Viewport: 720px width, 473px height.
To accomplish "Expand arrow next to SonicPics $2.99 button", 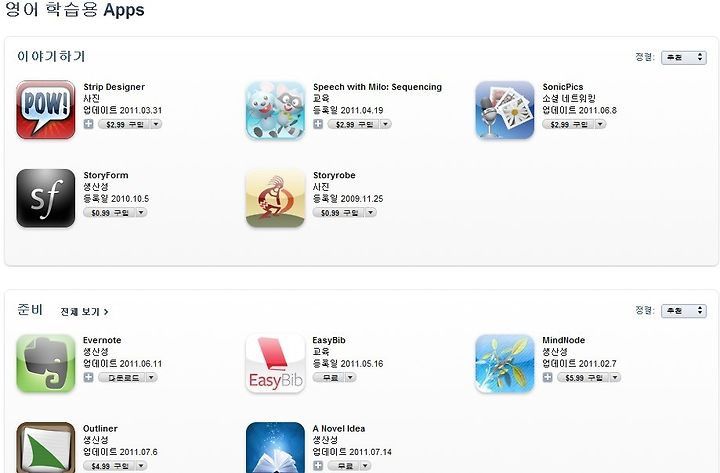I will click(600, 124).
